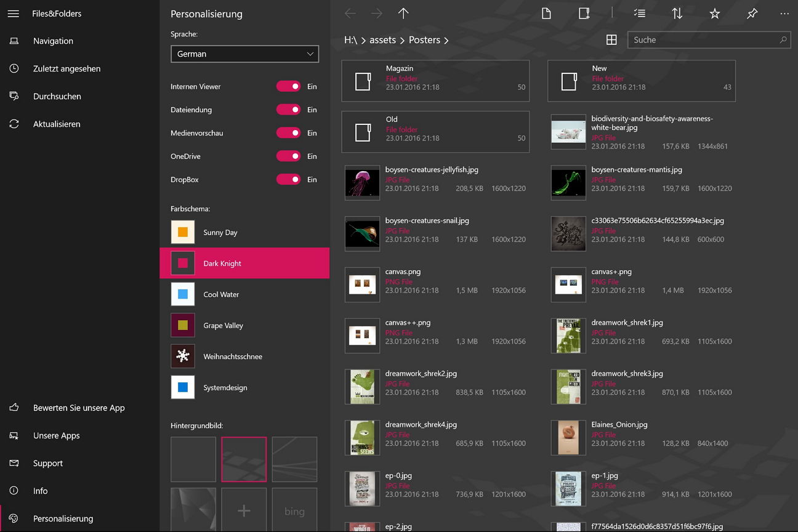Disable the DropBox toggle

tap(288, 180)
